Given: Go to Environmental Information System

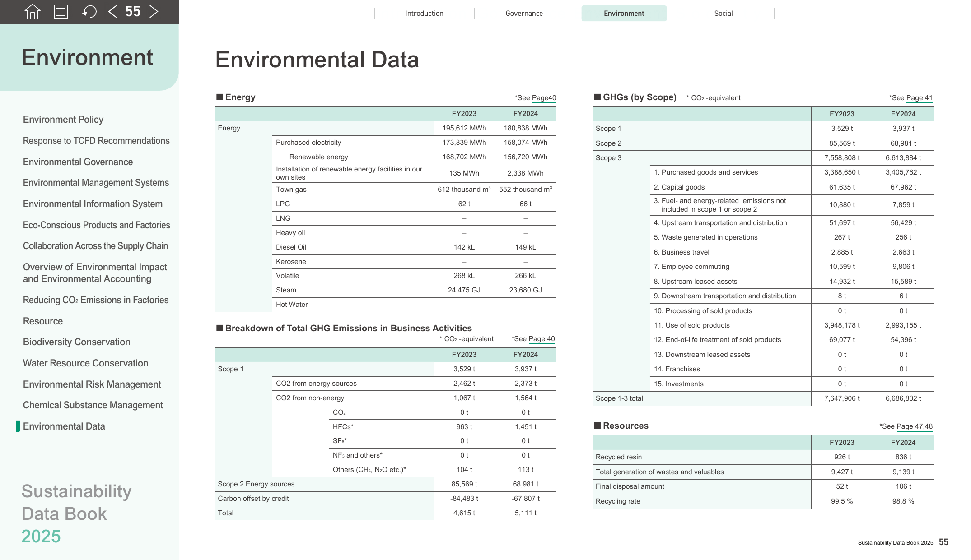Looking at the screenshot, I should [x=93, y=204].
